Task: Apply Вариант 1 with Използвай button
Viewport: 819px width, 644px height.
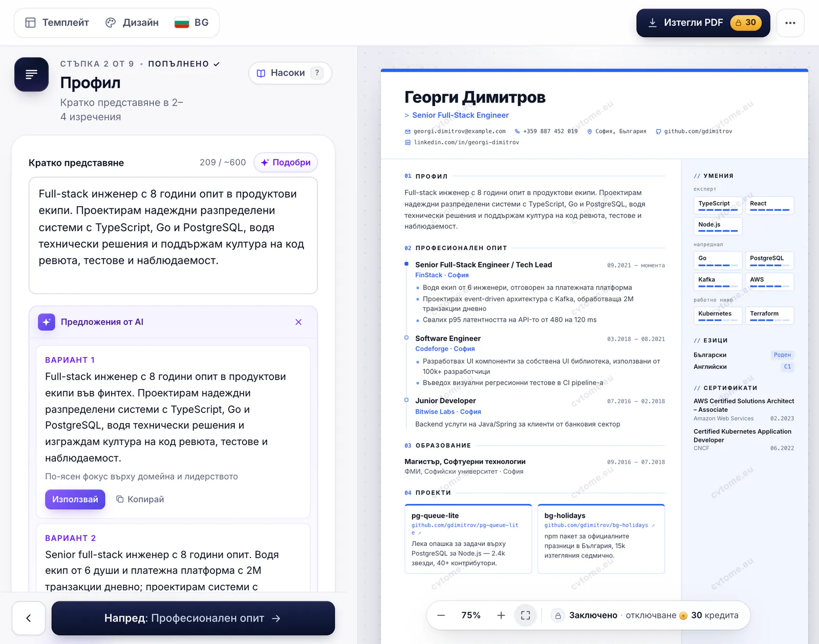Action: 75,499
